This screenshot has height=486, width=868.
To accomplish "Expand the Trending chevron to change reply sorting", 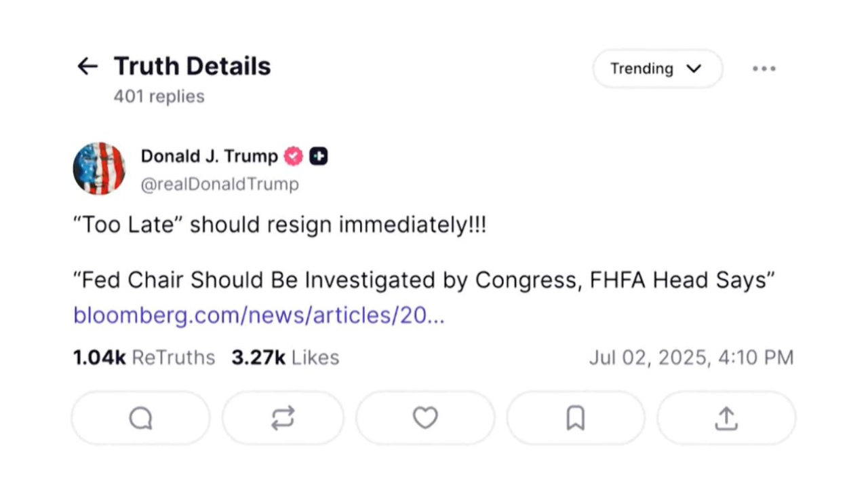I will 693,69.
